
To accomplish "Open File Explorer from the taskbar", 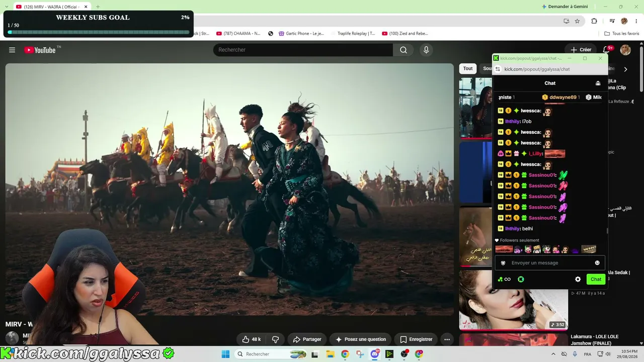I will (x=330, y=354).
